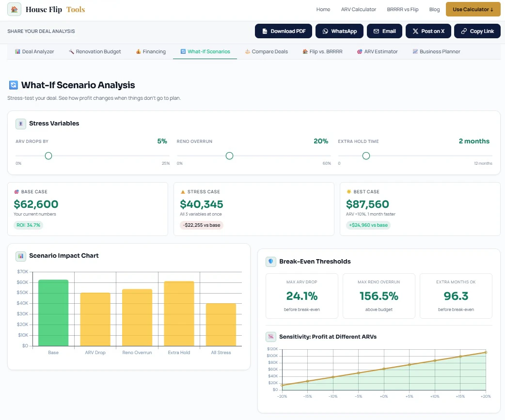Click the House Flip Tools house logo icon
Viewport: 505px width, 420px height.
(x=14, y=9)
